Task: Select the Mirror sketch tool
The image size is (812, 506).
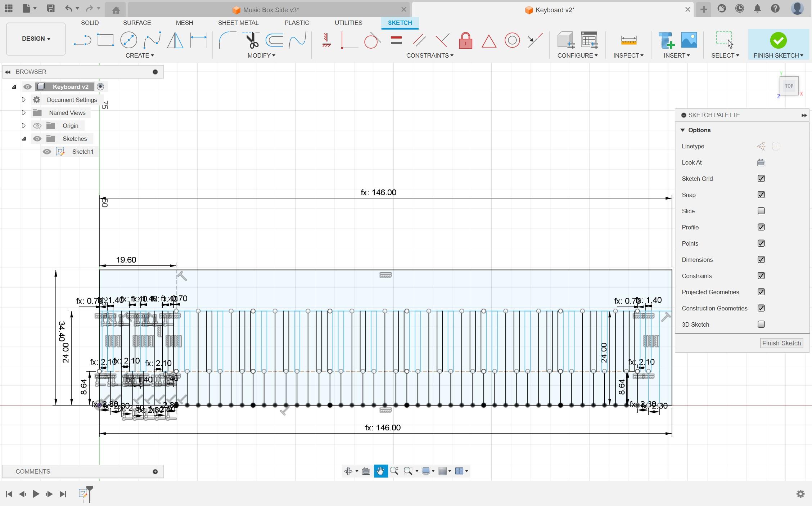Action: point(177,40)
